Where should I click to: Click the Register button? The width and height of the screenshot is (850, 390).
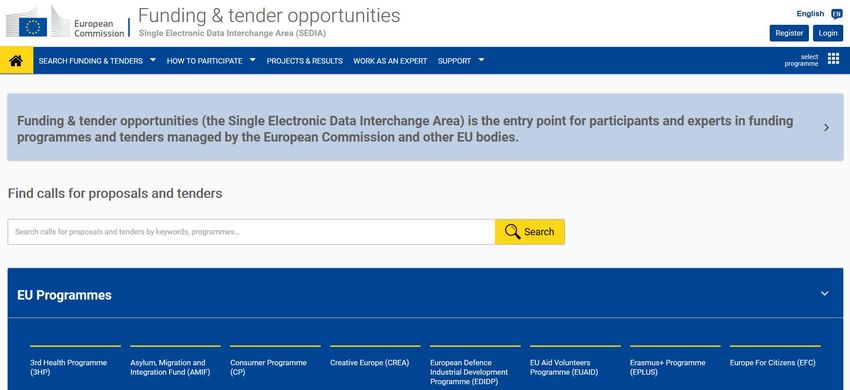point(789,33)
